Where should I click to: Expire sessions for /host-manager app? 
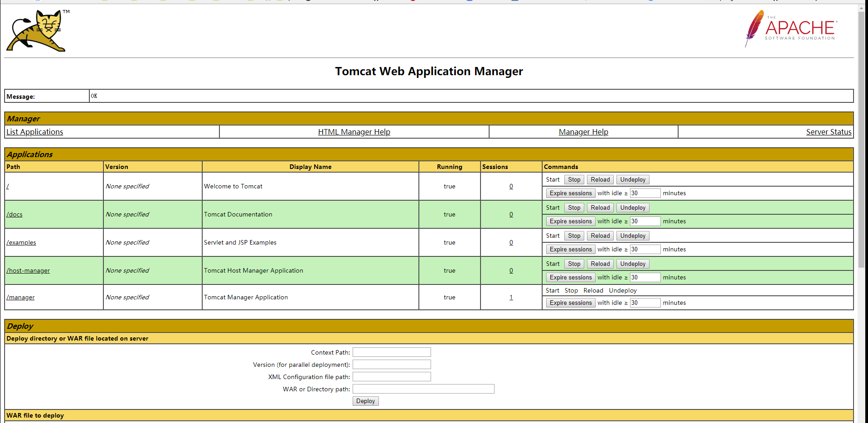point(571,277)
